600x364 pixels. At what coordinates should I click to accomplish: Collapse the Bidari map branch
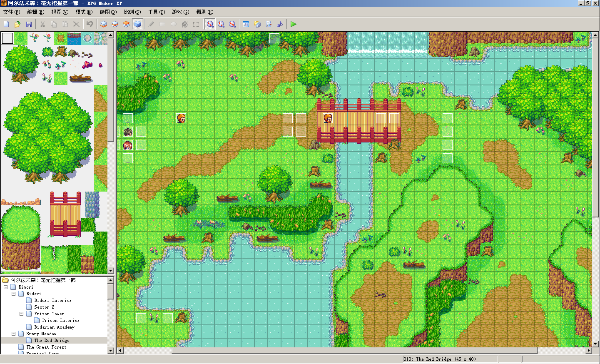point(14,294)
